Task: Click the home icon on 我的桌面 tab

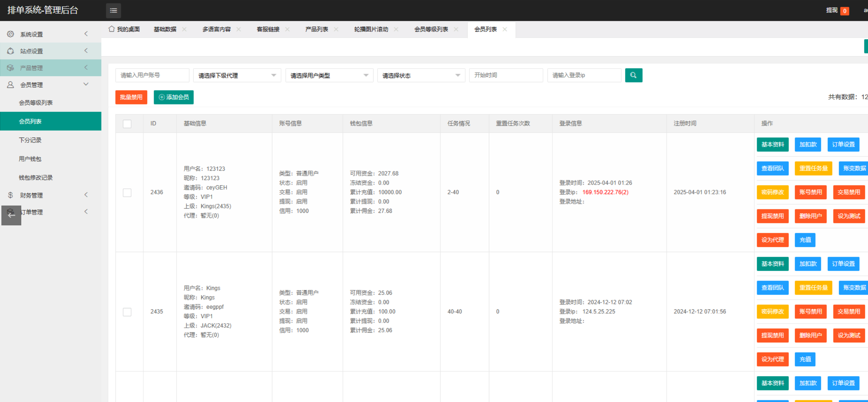Action: pos(112,29)
